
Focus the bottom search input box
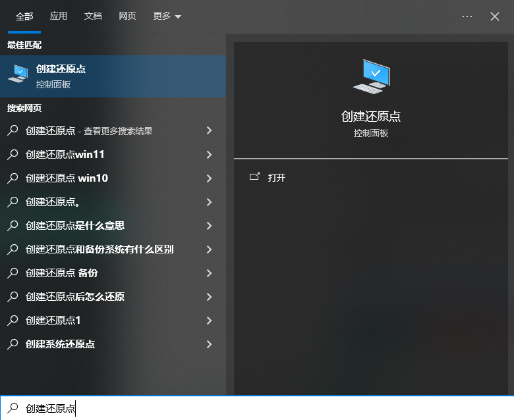tap(257, 408)
